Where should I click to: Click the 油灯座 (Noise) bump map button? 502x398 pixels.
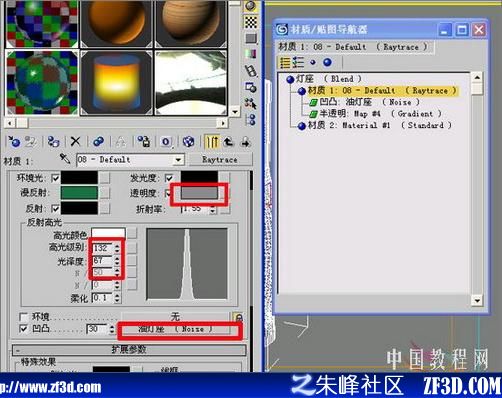pyautogui.click(x=175, y=329)
